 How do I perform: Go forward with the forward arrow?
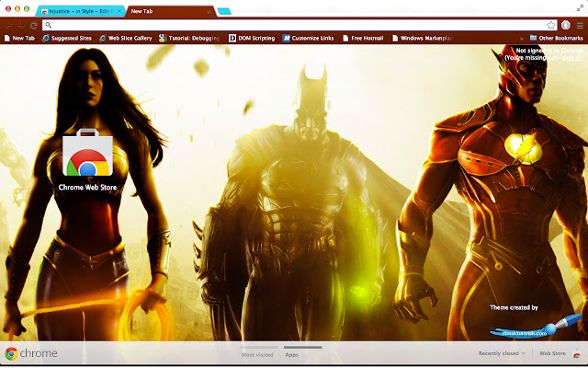tap(20, 25)
